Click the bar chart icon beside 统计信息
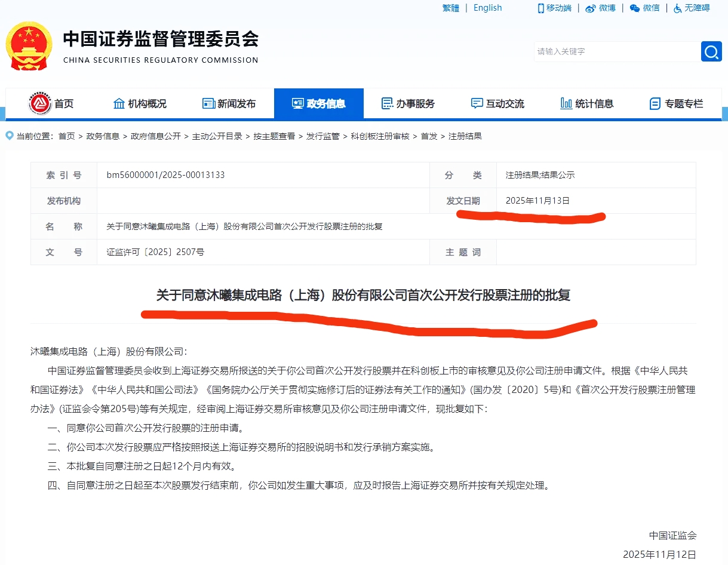 click(x=566, y=103)
